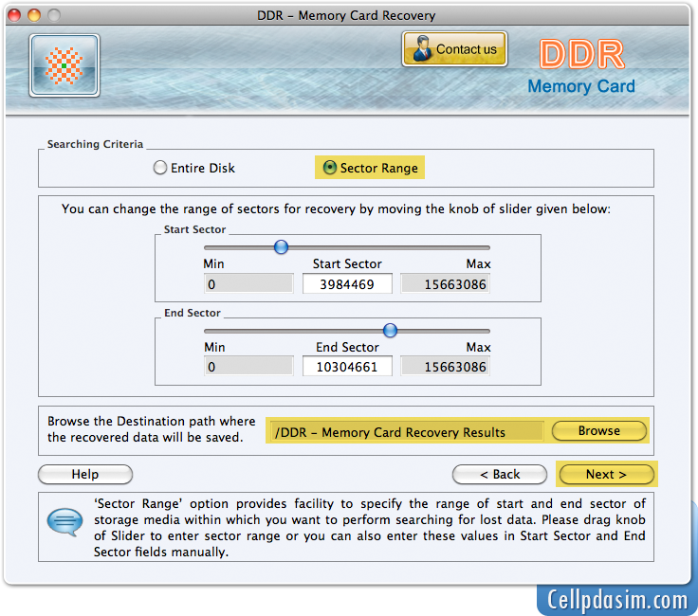Click the End Sector value field 10304661
Viewport: 698px width, 616px height.
click(x=347, y=367)
